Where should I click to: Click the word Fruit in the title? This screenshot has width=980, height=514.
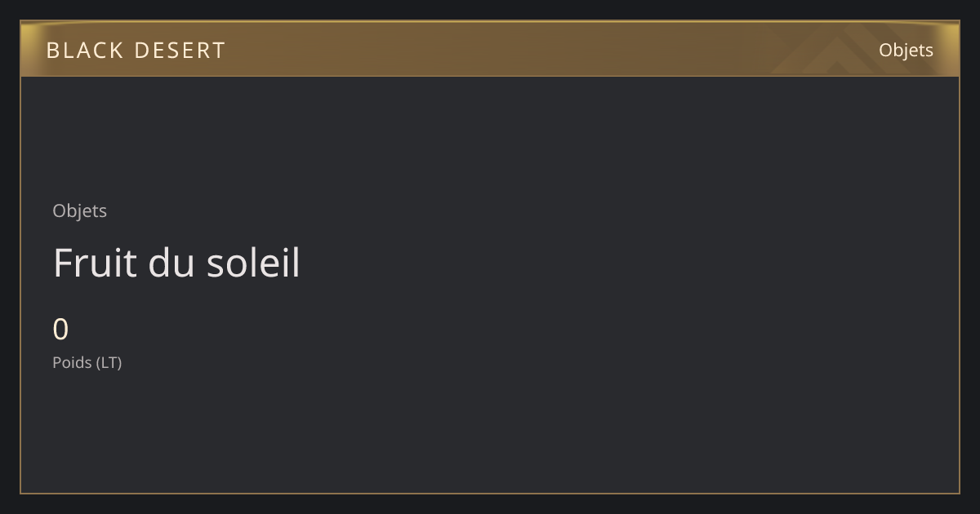[x=94, y=263]
